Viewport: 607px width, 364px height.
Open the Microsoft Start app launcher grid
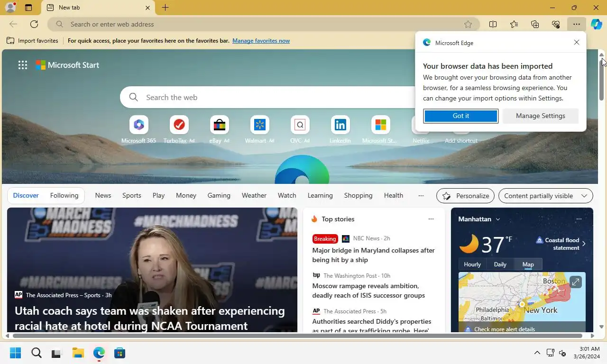click(x=22, y=65)
